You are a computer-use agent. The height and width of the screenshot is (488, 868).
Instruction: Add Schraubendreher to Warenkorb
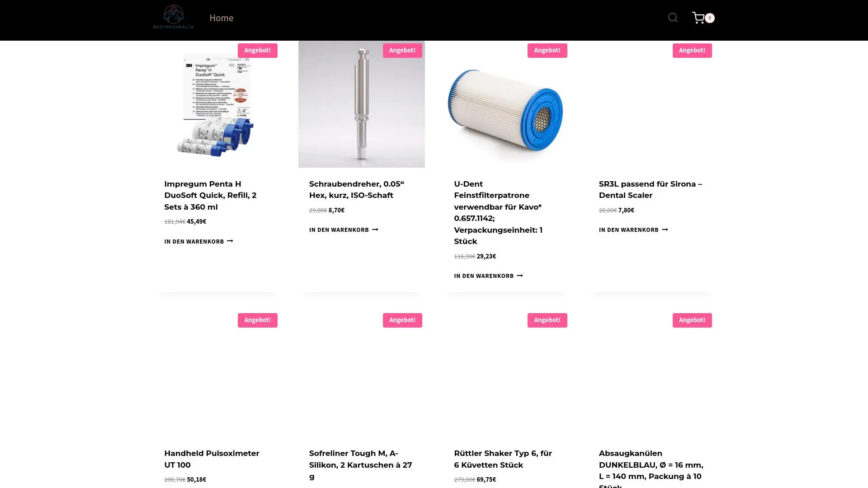point(344,230)
